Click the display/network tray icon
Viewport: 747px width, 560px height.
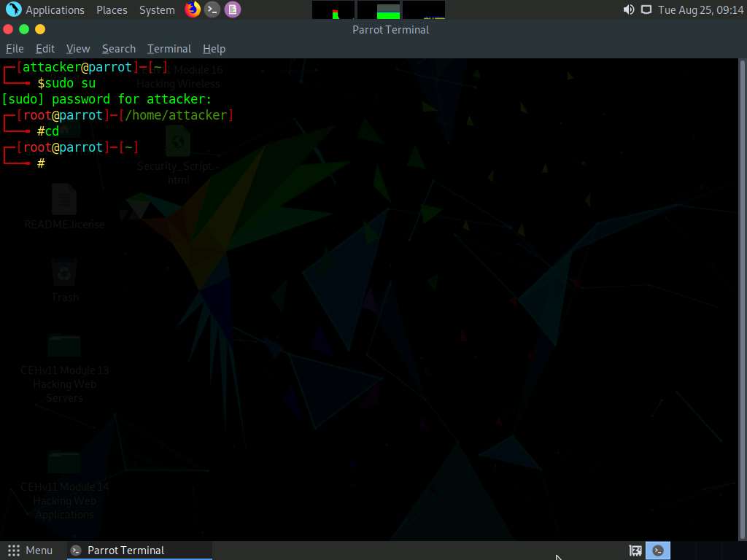[x=646, y=10]
